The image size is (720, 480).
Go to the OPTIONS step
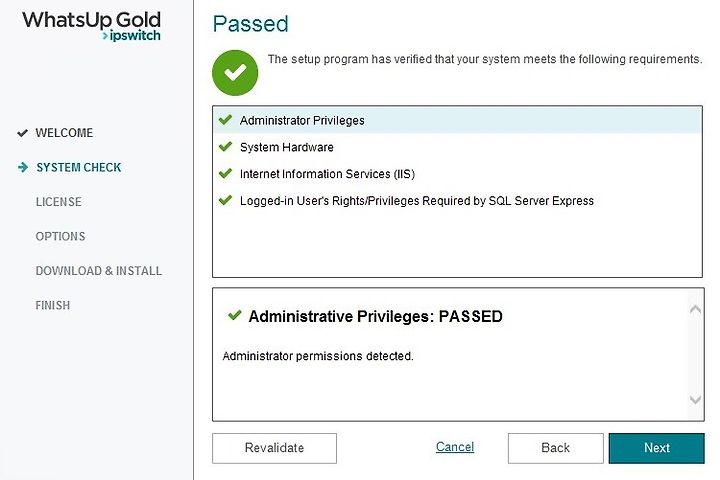point(61,236)
